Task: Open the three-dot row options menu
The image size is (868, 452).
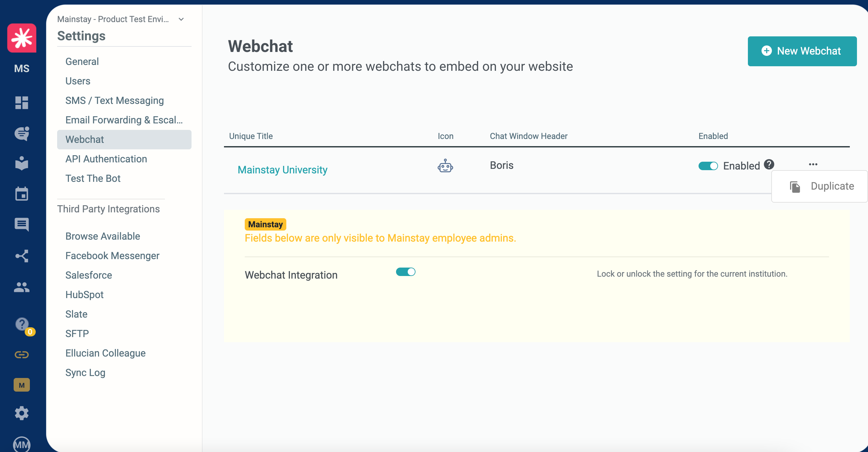Action: click(x=813, y=165)
